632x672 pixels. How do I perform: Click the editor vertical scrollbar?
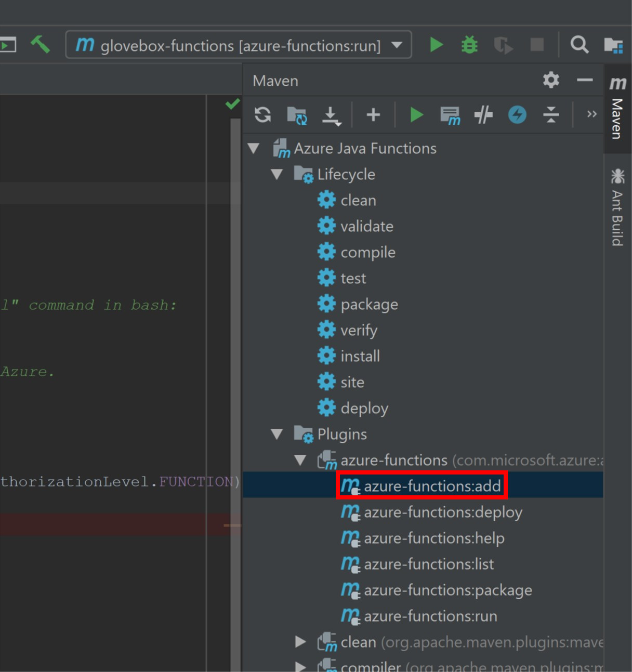click(x=235, y=395)
